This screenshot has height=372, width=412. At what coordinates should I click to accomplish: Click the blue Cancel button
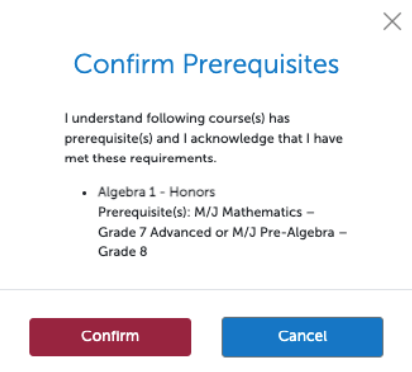coord(302,337)
